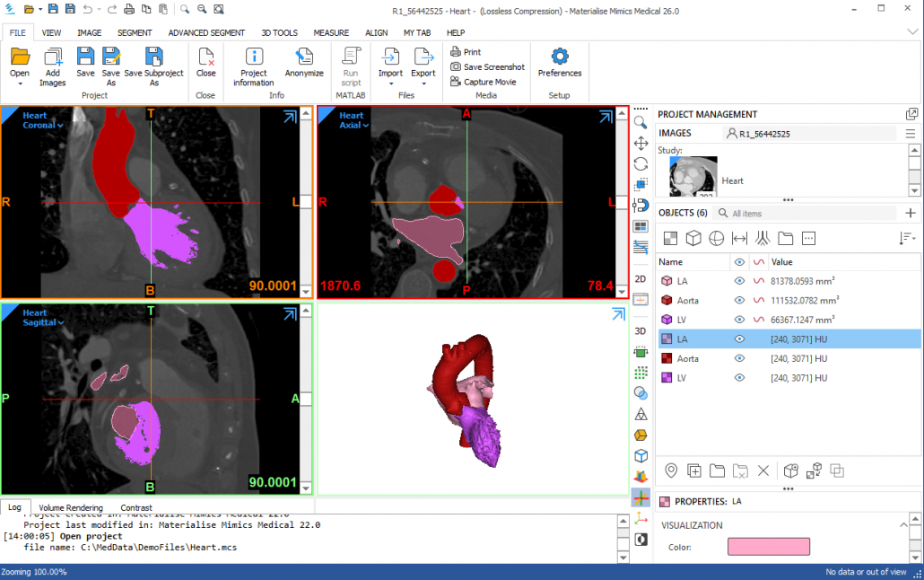The image size is (924, 580).
Task: Open the Heart Sagittal view dropdown
Action: (x=61, y=322)
